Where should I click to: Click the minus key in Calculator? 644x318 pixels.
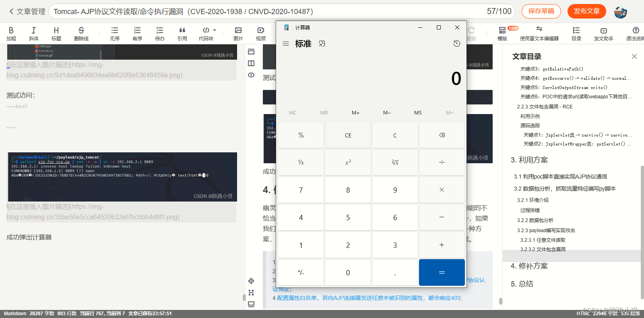442,217
